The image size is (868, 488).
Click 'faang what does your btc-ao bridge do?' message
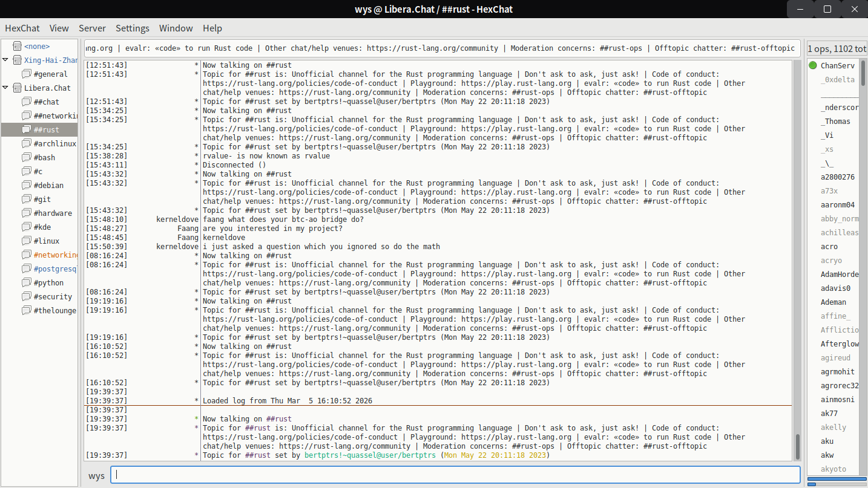coord(283,220)
